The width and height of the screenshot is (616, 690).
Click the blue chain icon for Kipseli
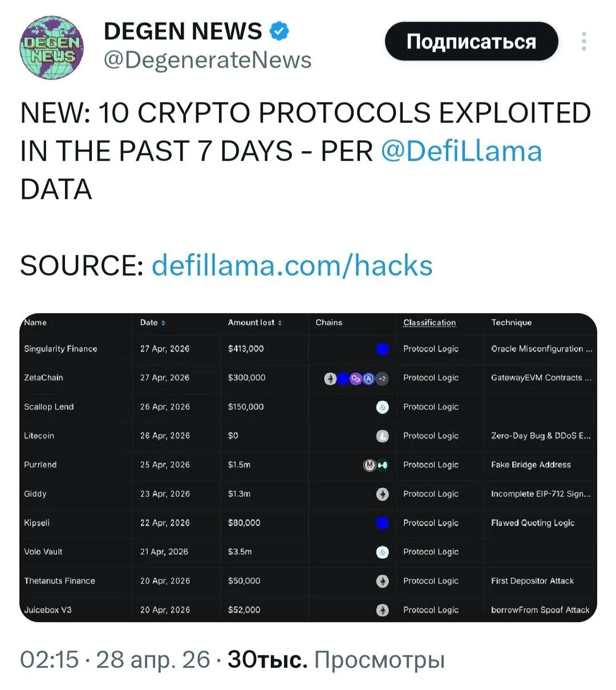(383, 523)
